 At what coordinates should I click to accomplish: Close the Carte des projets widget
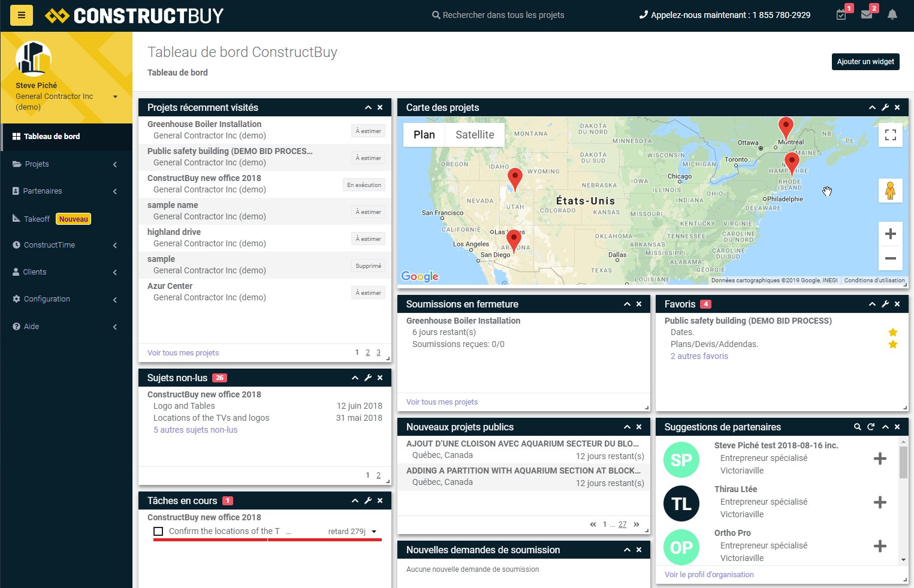tap(897, 107)
